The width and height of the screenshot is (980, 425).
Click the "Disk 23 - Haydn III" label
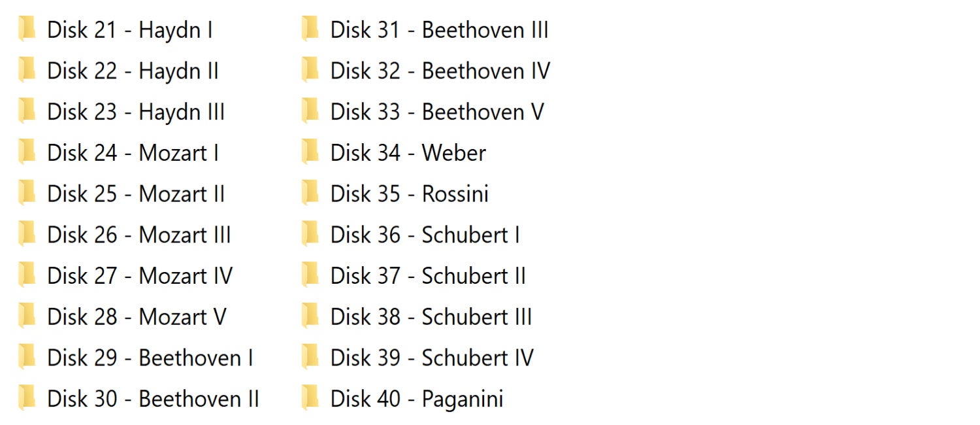click(x=136, y=112)
